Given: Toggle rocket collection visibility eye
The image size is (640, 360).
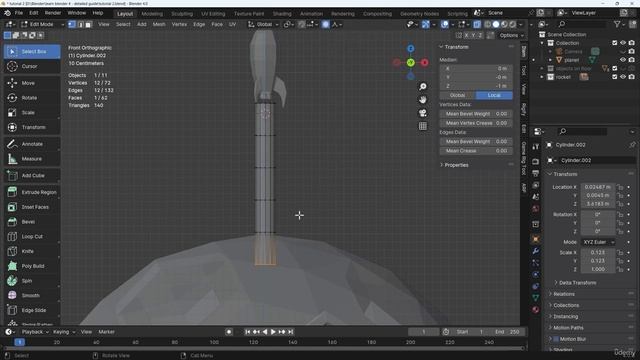Looking at the screenshot, I should pyautogui.click(x=623, y=77).
